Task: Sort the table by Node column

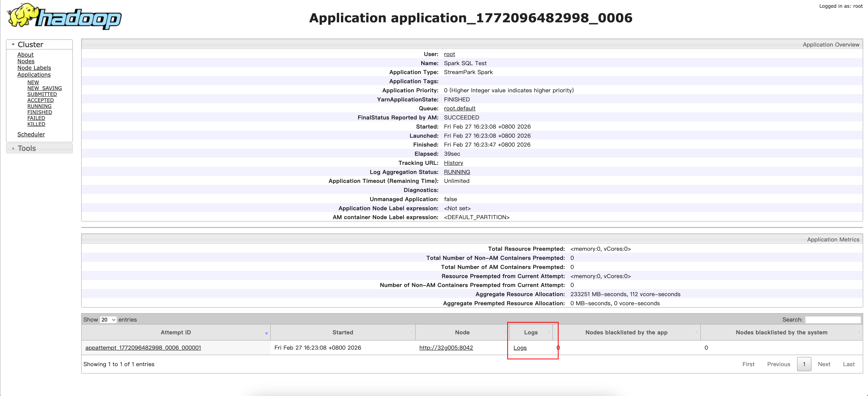Action: tap(462, 332)
